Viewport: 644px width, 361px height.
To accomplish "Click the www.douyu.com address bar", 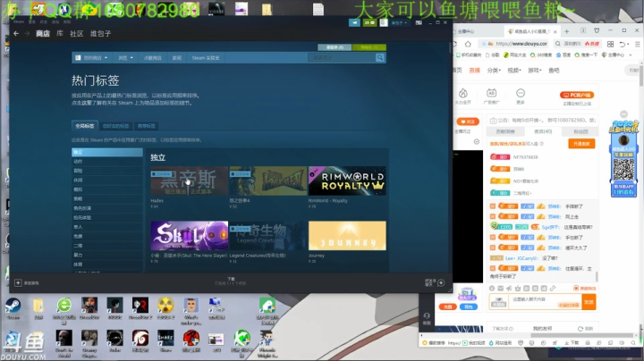I will pos(521,44).
